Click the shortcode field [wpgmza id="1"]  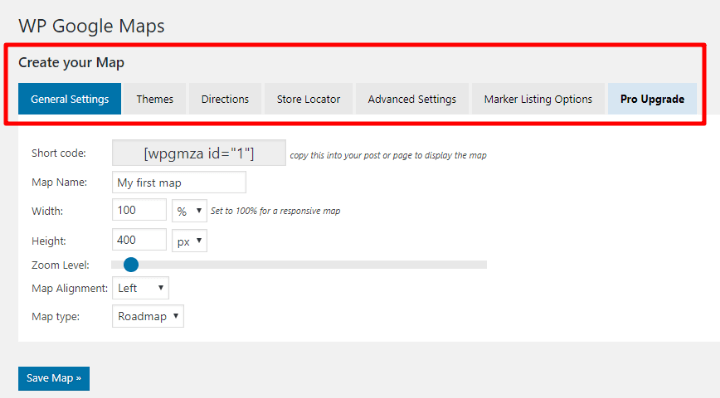pyautogui.click(x=199, y=153)
